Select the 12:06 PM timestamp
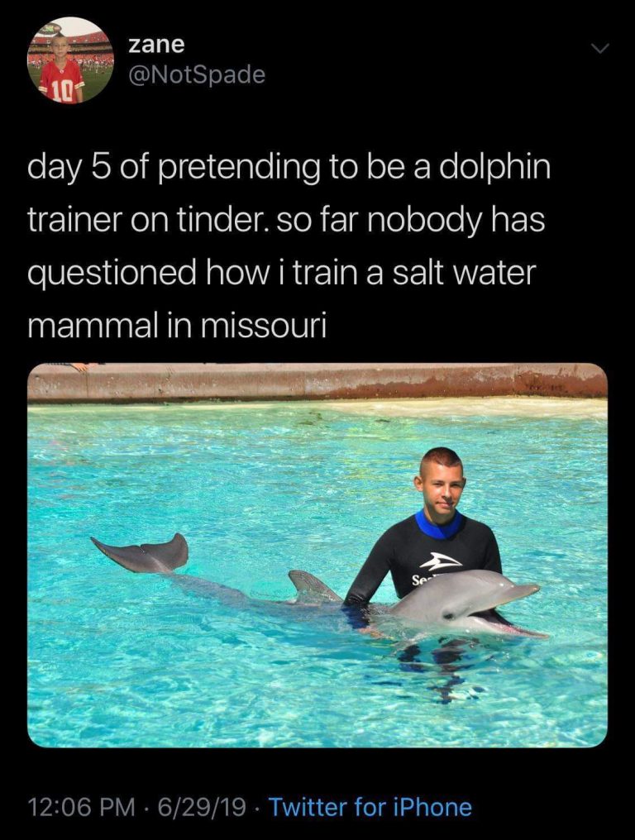Screen dimensions: 635x840 pos(82,807)
